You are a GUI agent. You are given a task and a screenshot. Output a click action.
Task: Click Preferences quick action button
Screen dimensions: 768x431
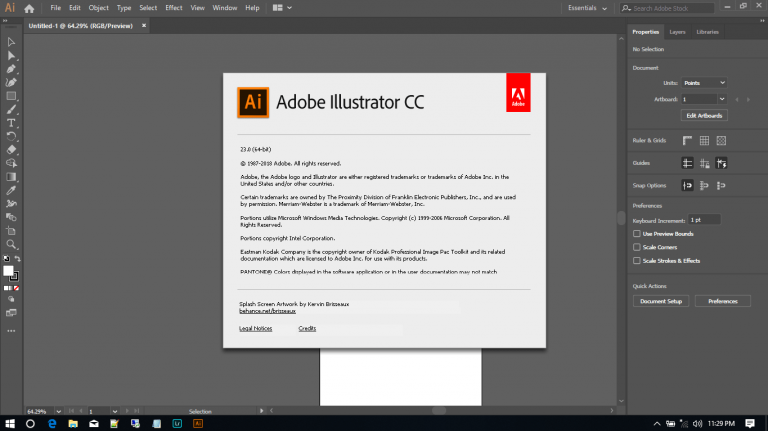[x=722, y=301]
